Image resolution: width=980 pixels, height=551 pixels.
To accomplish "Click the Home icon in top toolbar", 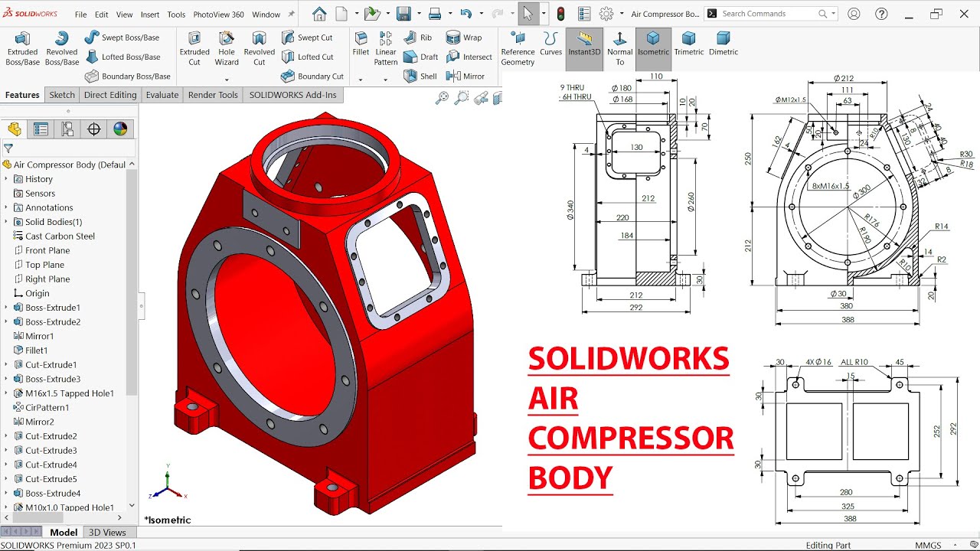I will pyautogui.click(x=319, y=14).
